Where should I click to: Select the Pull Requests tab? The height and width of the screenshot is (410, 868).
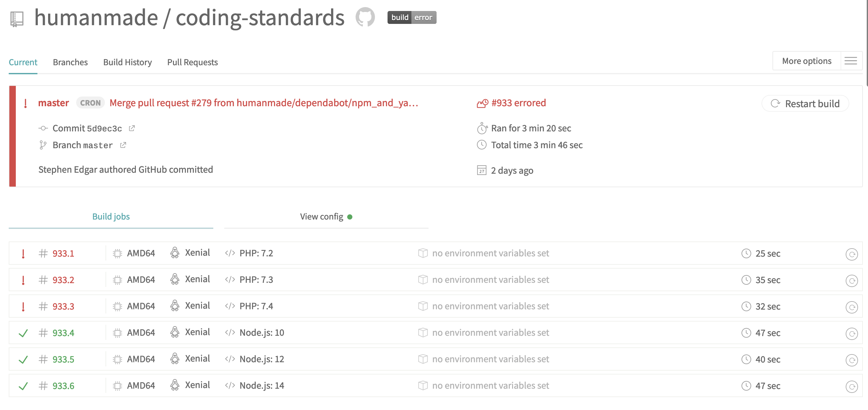192,62
